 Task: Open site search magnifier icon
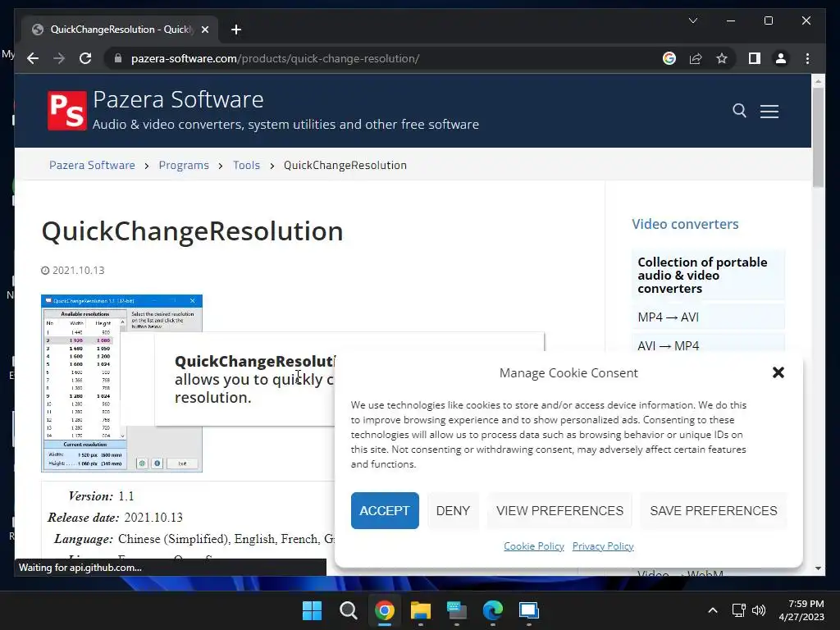(739, 111)
